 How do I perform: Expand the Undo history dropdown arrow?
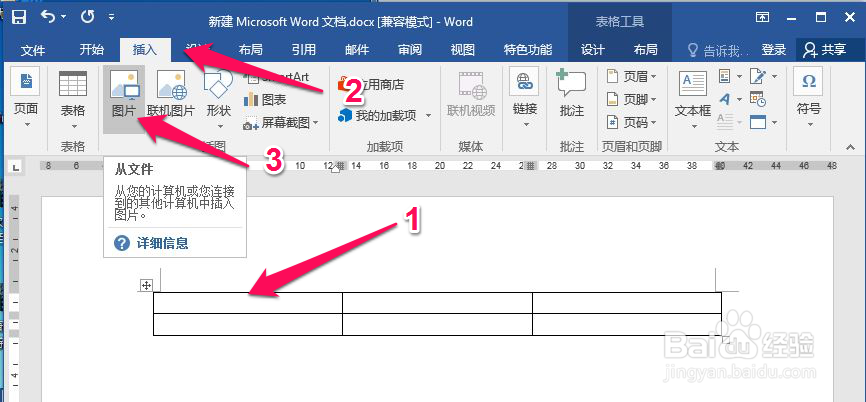click(x=63, y=17)
